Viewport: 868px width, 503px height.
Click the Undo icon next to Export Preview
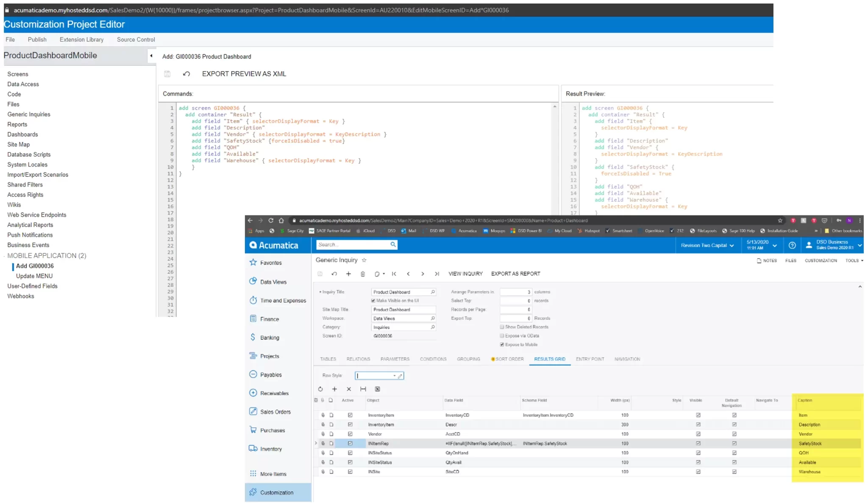(x=186, y=74)
